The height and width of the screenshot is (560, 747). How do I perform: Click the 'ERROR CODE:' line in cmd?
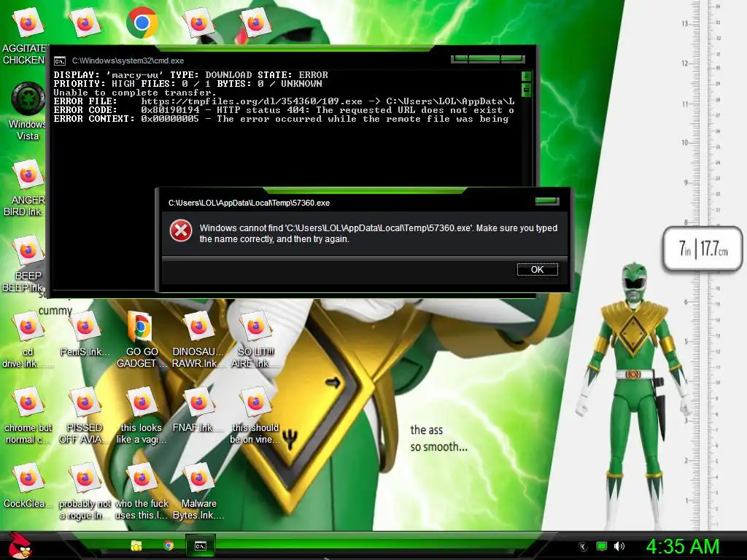coord(284,110)
